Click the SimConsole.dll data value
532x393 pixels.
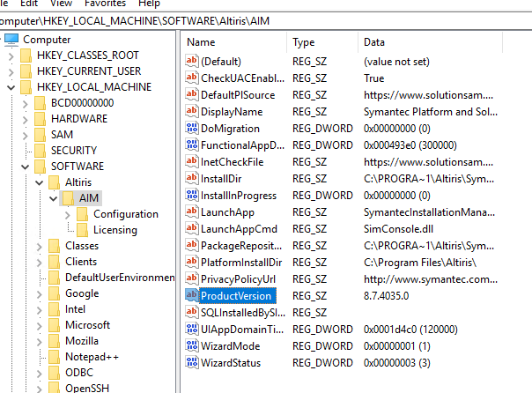pyautogui.click(x=398, y=229)
